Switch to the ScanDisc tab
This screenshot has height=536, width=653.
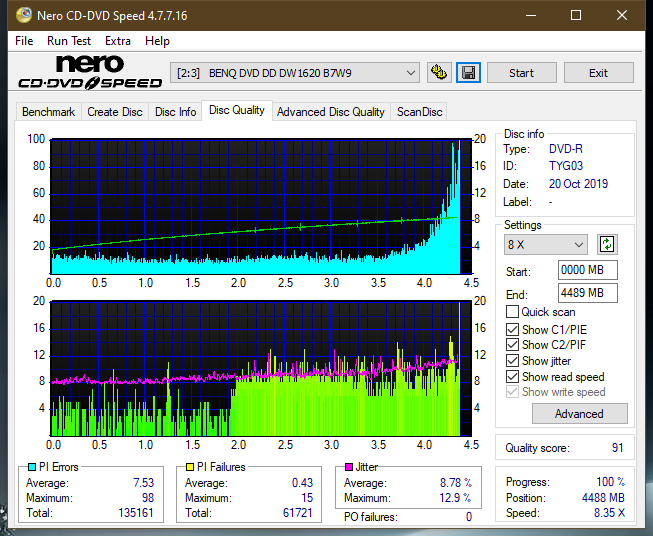coord(419,112)
